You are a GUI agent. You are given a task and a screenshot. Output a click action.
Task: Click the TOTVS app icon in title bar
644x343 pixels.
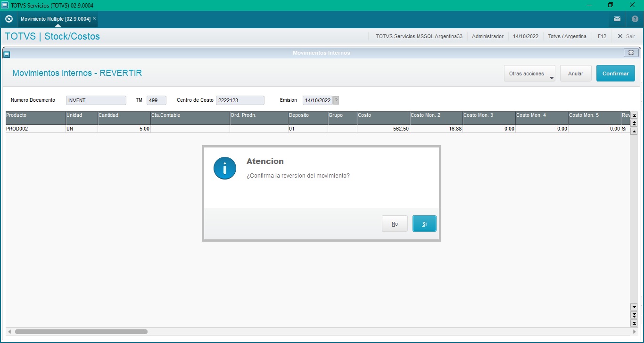pyautogui.click(x=5, y=5)
